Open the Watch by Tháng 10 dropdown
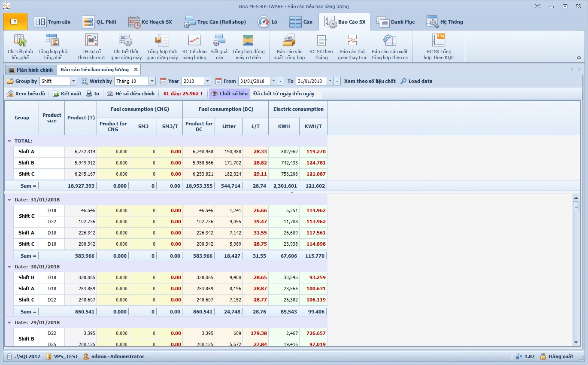588x365 pixels. pos(152,81)
